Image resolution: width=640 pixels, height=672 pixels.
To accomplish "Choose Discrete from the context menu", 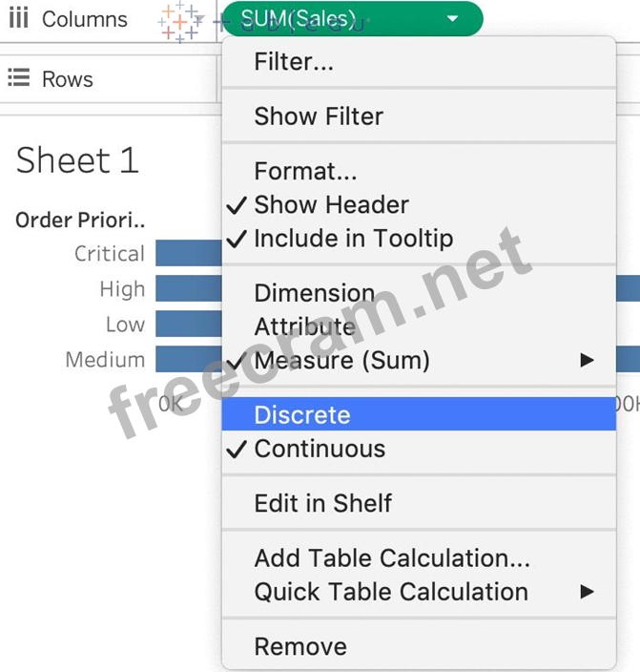I will point(302,415).
